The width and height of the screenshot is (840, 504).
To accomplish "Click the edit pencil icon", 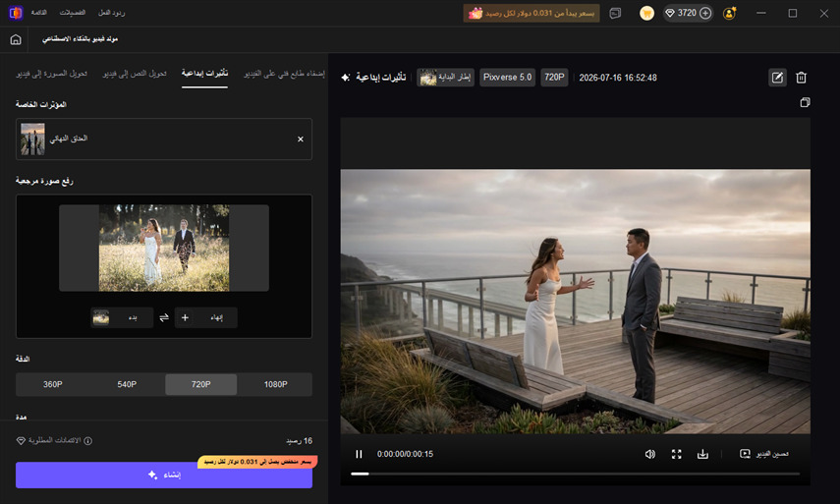I will (777, 78).
